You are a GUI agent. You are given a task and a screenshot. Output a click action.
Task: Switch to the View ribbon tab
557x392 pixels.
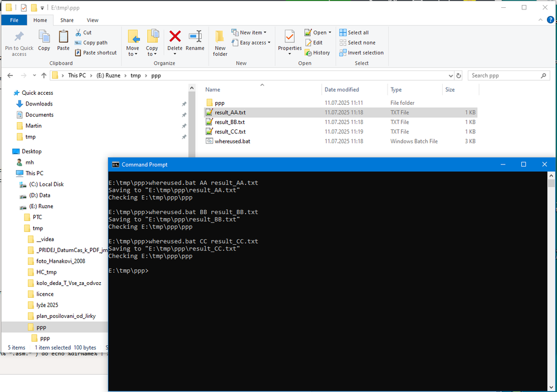pos(93,20)
